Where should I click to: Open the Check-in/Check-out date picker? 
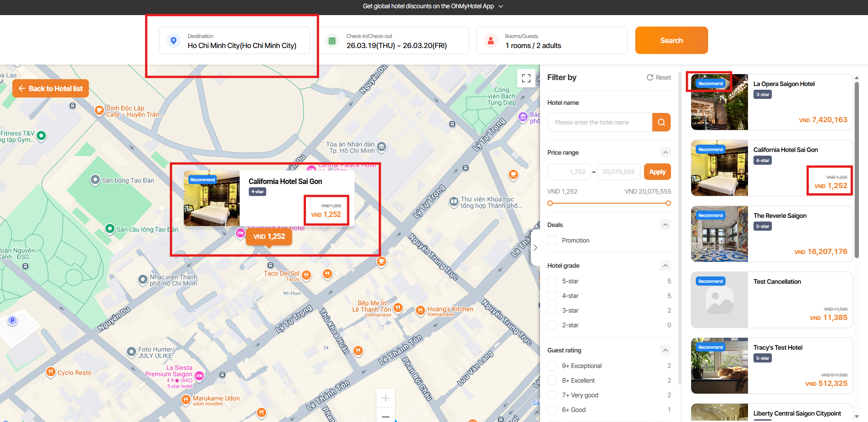click(x=393, y=40)
